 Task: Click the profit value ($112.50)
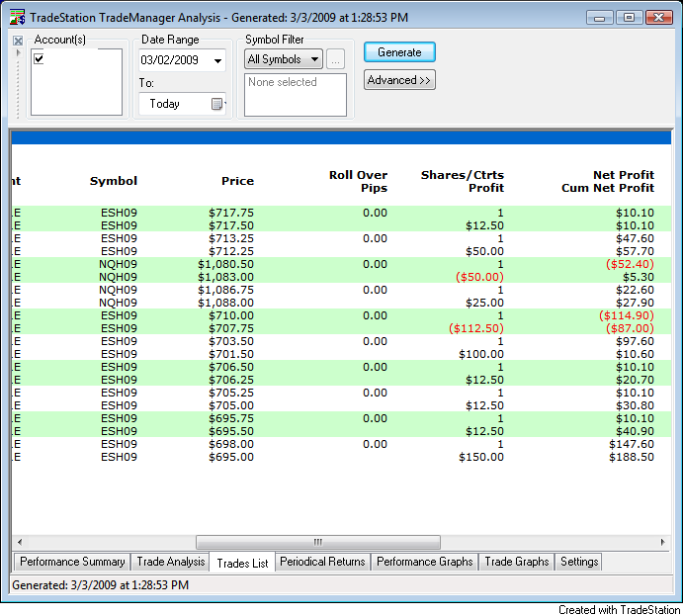(x=476, y=328)
